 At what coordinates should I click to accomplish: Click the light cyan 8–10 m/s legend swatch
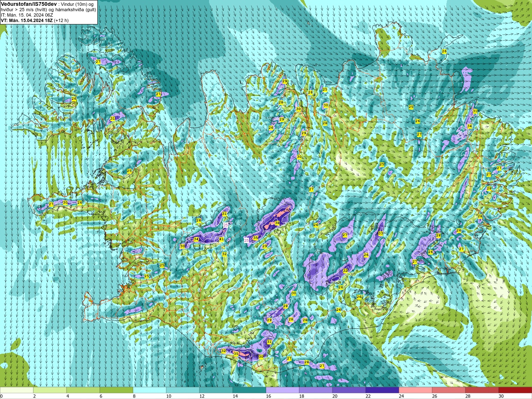pos(150,390)
